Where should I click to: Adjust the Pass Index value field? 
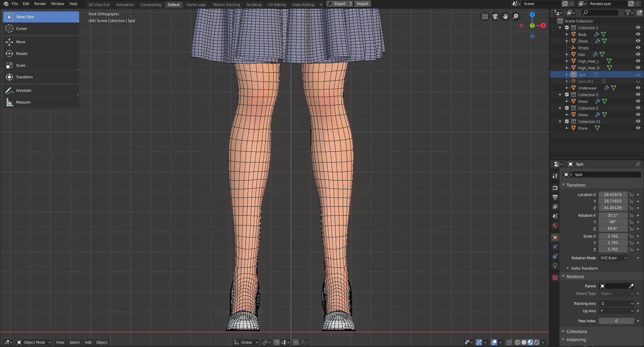pyautogui.click(x=616, y=321)
